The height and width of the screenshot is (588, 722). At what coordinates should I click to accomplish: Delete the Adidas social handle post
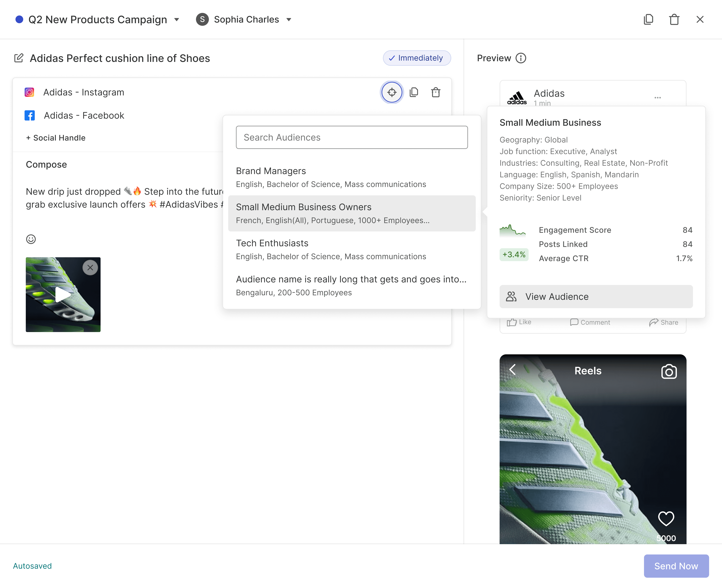[x=435, y=92]
